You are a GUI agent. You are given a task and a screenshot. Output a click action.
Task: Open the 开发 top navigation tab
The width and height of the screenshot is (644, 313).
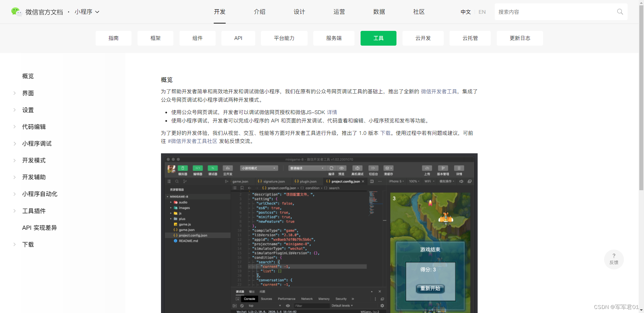[220, 12]
